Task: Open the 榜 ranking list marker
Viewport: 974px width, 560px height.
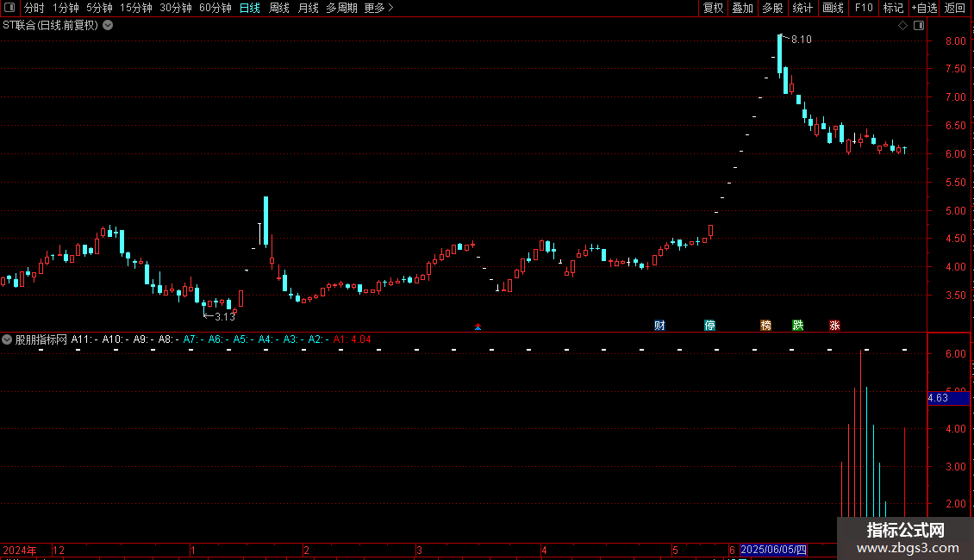Action: click(766, 326)
